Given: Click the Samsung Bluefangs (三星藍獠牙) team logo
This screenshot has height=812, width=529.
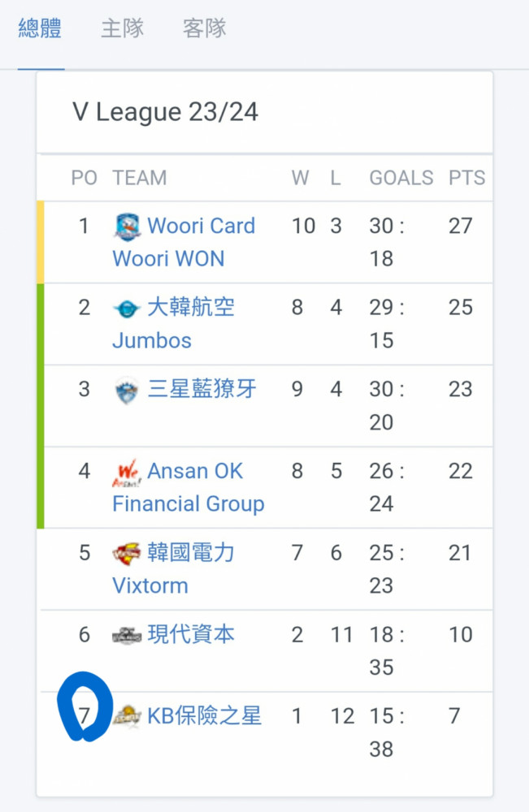Looking at the screenshot, I should [127, 391].
